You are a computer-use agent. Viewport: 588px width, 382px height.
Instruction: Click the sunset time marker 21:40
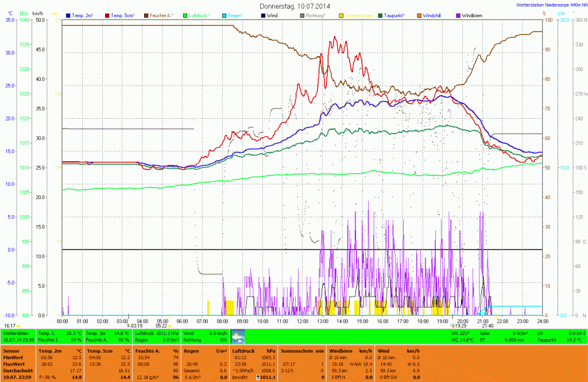488,326
